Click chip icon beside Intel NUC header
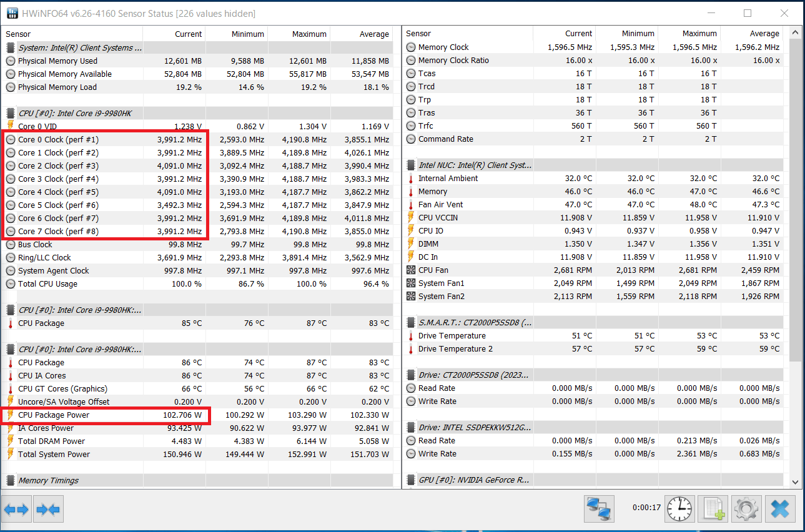 (x=411, y=165)
